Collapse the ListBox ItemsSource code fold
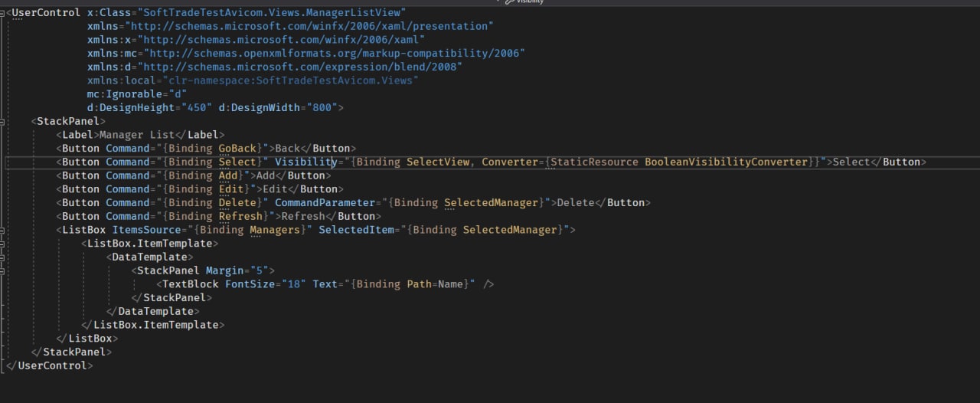 [x=3, y=230]
